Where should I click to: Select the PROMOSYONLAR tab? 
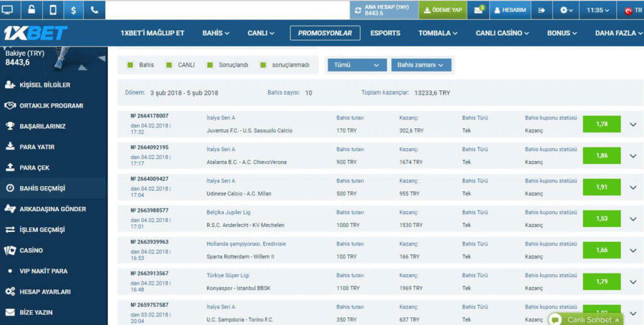(x=325, y=33)
